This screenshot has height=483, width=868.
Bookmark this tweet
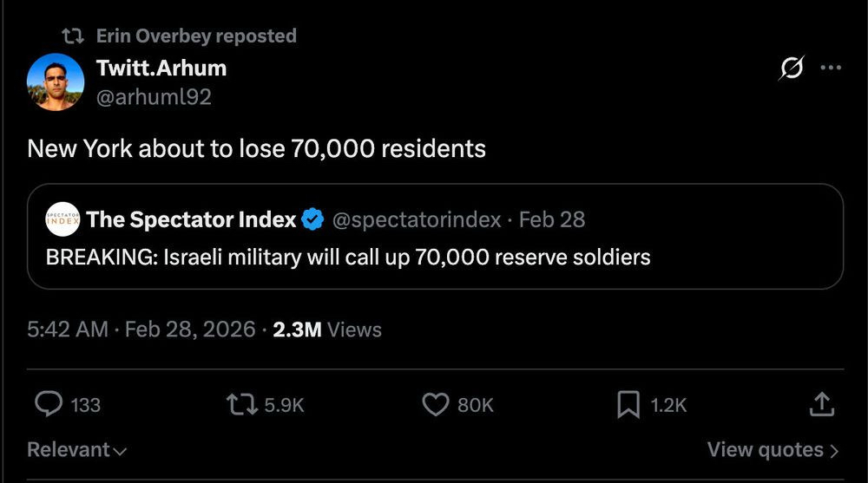coord(628,404)
